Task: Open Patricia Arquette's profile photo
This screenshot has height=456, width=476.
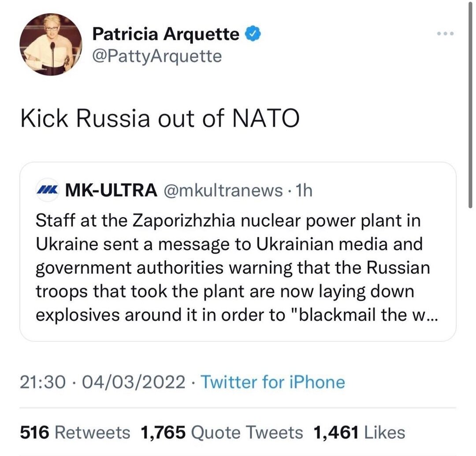Action: 51,45
